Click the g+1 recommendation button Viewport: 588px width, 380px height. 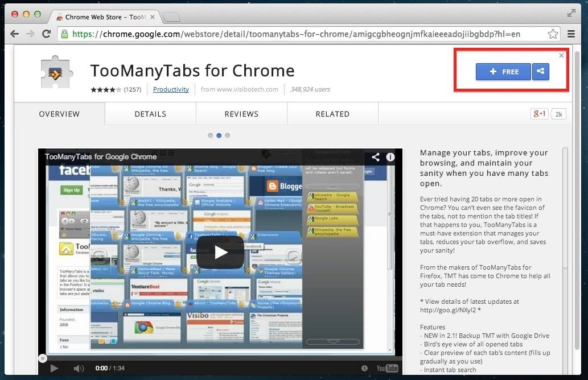539,114
